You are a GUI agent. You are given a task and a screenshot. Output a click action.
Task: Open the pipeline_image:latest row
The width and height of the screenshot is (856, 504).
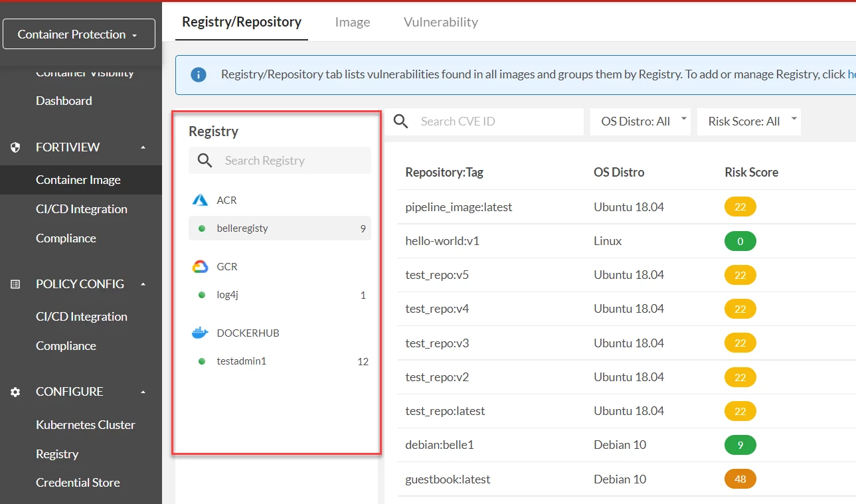point(627,207)
